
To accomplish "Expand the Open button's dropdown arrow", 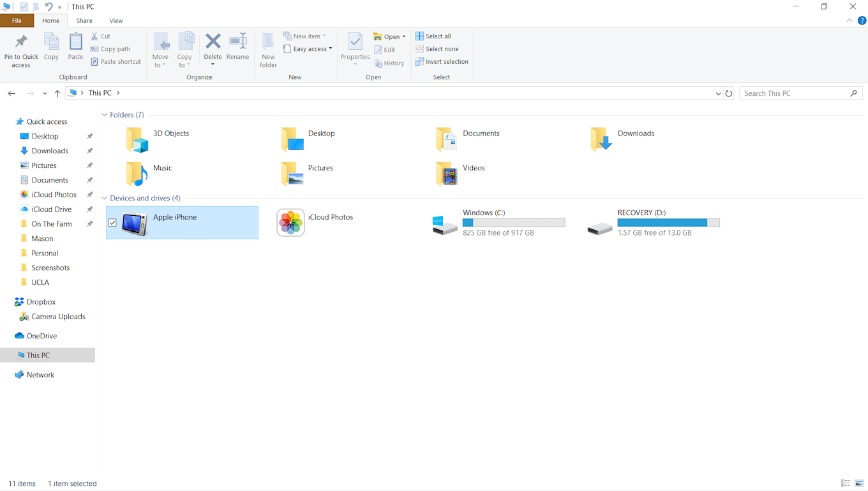I will tap(404, 37).
